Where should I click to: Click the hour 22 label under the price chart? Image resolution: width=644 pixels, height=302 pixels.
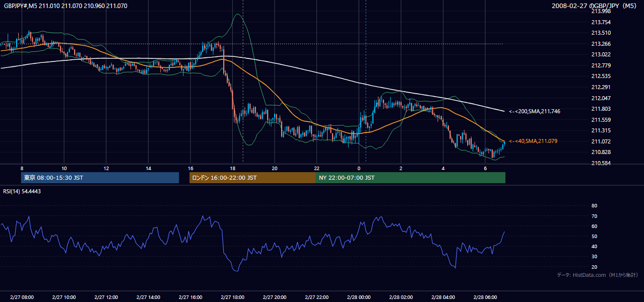316,168
